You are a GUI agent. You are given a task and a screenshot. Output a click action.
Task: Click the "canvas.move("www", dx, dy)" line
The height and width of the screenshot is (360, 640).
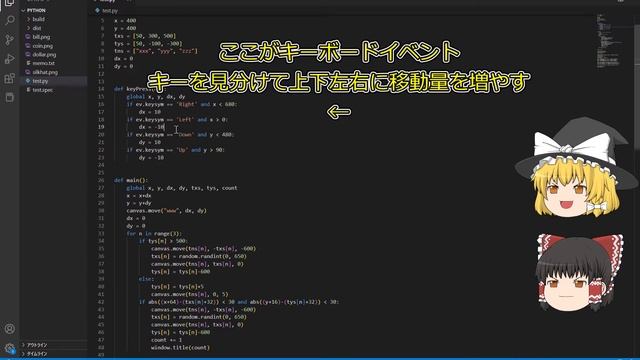(167, 211)
